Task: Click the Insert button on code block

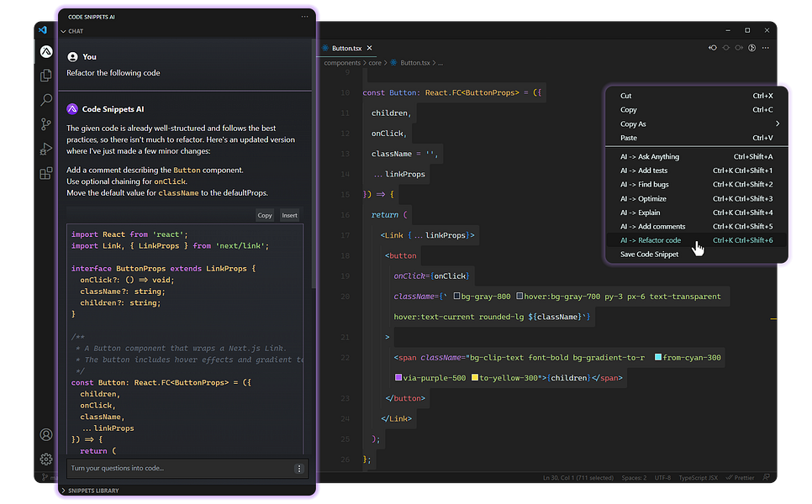Action: pos(289,215)
